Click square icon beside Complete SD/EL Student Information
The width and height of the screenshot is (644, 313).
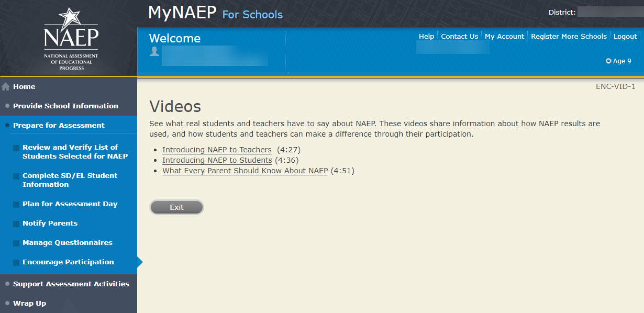16,176
